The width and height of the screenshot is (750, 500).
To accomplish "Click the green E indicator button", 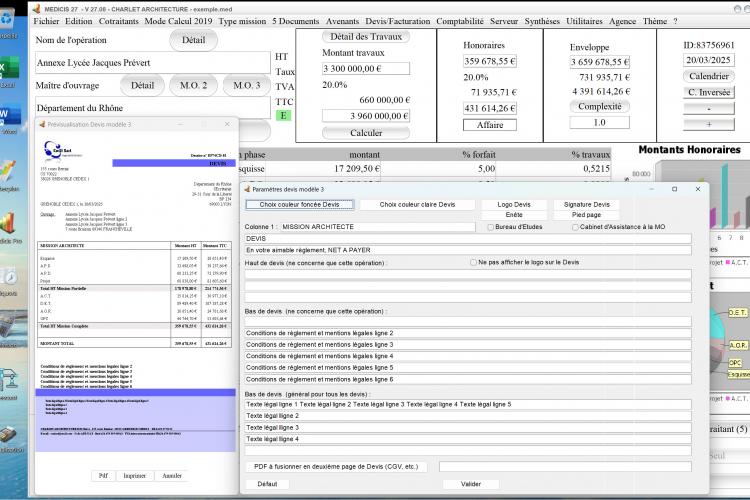I will coord(283,115).
